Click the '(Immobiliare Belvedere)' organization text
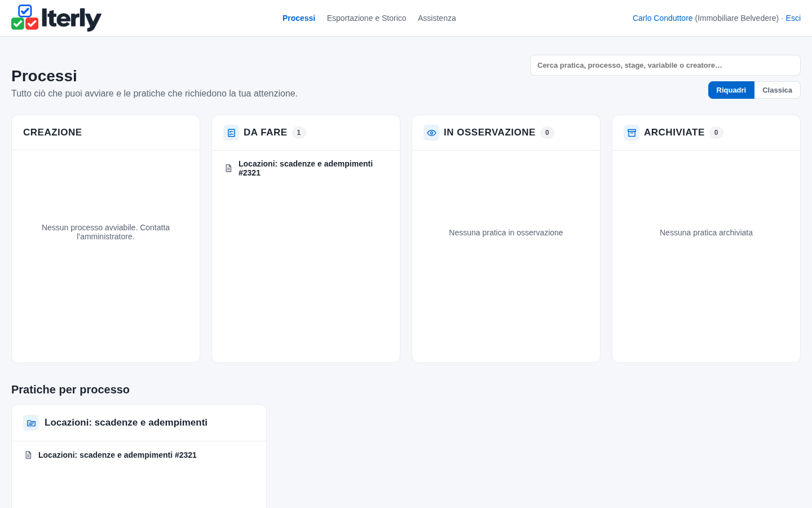This screenshot has width=812, height=508. [736, 18]
